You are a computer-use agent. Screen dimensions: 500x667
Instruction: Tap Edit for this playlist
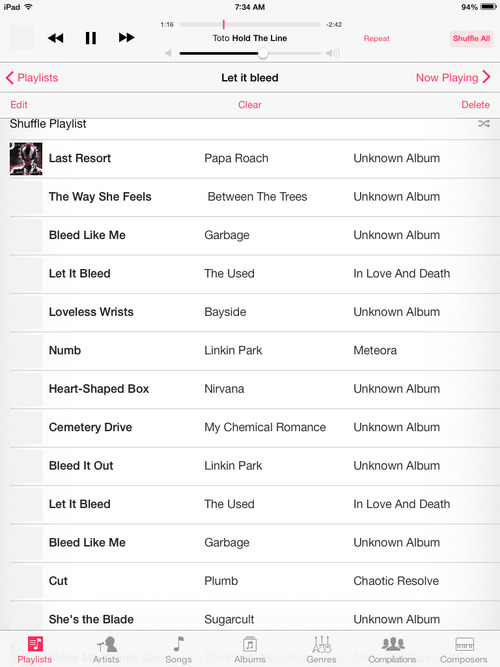pyautogui.click(x=19, y=105)
